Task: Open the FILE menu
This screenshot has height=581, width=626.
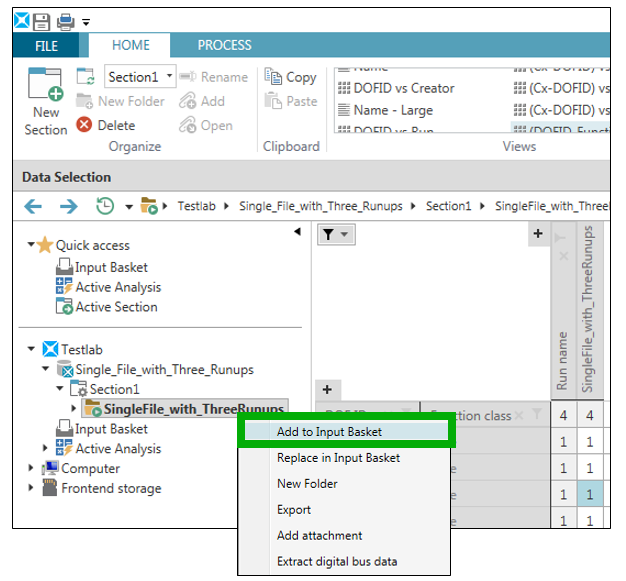Action: [x=46, y=46]
